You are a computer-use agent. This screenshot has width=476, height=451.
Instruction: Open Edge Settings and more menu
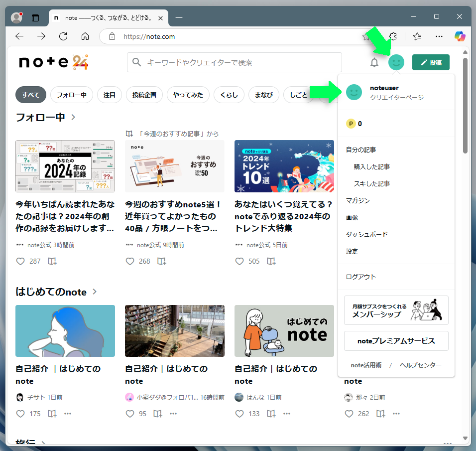point(439,36)
